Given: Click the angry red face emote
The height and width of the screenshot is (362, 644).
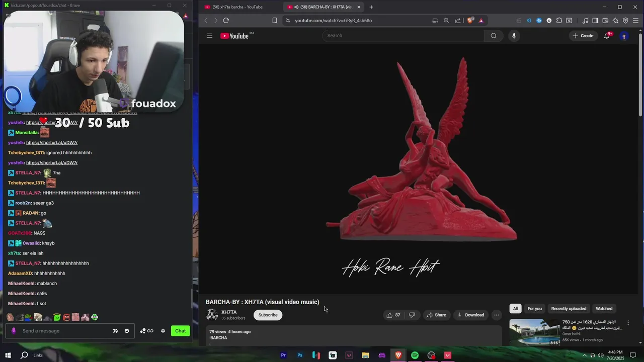Looking at the screenshot, I should click(x=66, y=317).
